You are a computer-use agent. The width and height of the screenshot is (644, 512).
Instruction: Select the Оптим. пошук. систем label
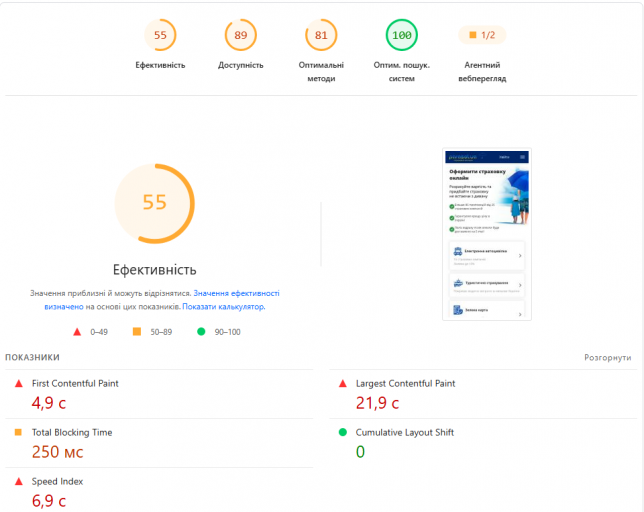402,71
